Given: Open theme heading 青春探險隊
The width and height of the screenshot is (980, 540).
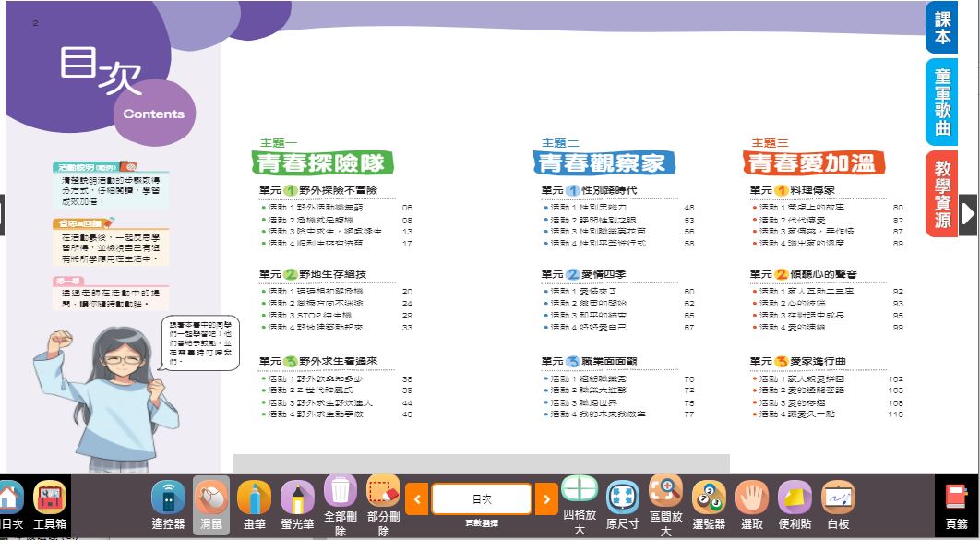Looking at the screenshot, I should coord(322,163).
